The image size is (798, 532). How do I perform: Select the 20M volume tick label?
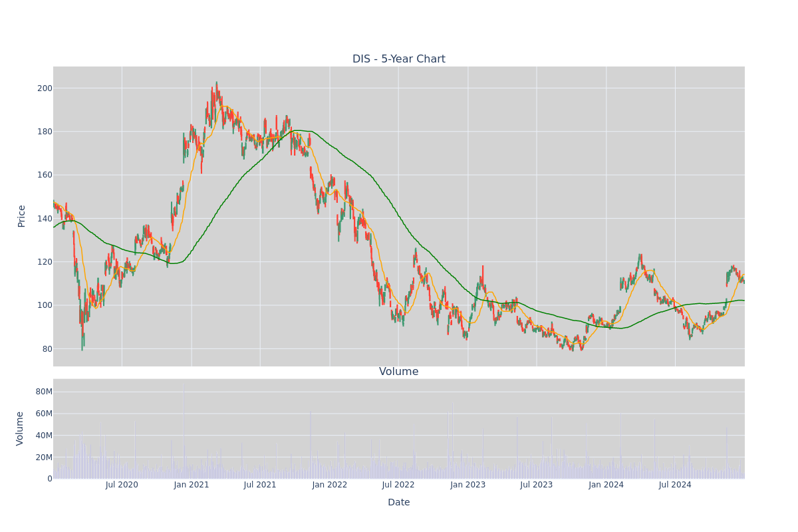[x=44, y=458]
